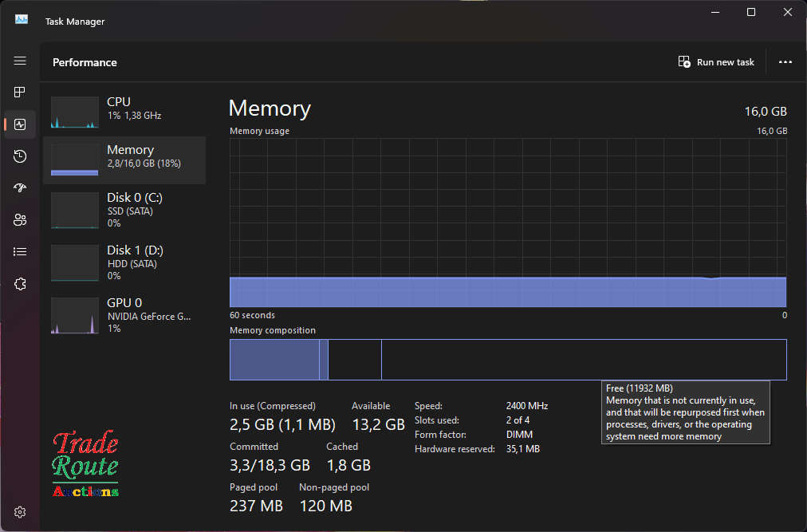This screenshot has height=532, width=807.
Task: Open the three-dot more options menu
Action: (785, 62)
